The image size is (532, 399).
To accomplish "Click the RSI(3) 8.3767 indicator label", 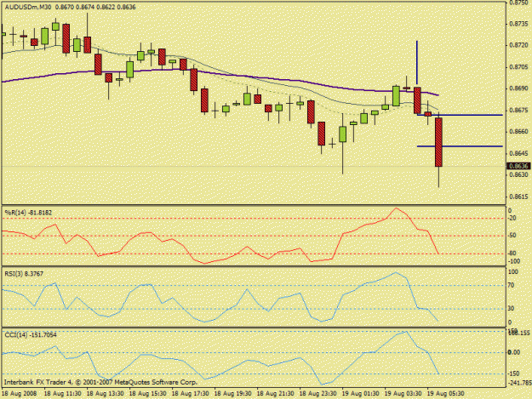I will point(24,274).
